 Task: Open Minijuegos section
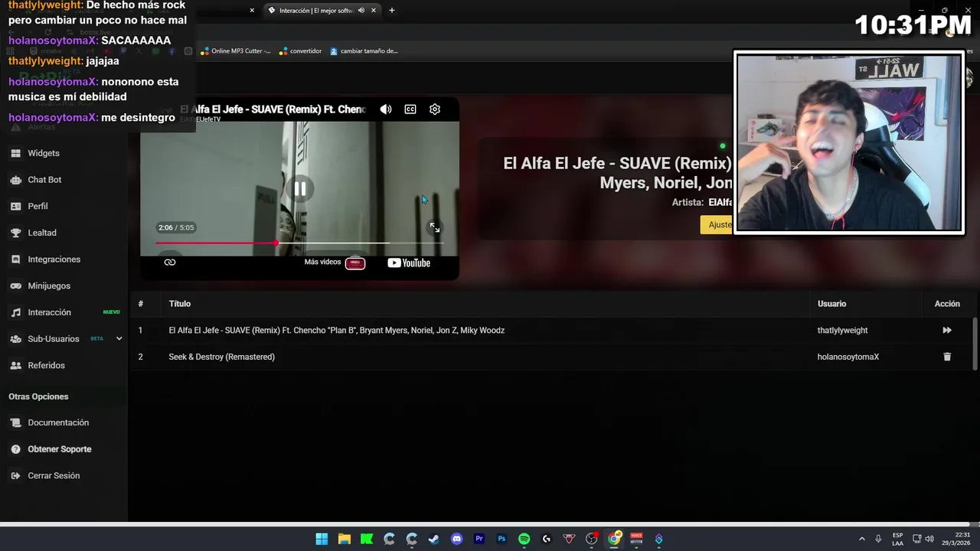[x=49, y=286]
